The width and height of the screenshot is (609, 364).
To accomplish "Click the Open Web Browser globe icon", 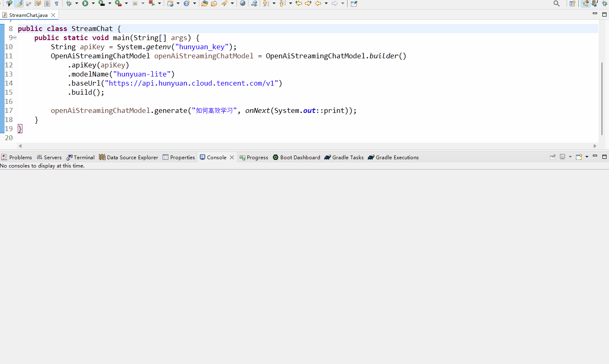I will (242, 3).
